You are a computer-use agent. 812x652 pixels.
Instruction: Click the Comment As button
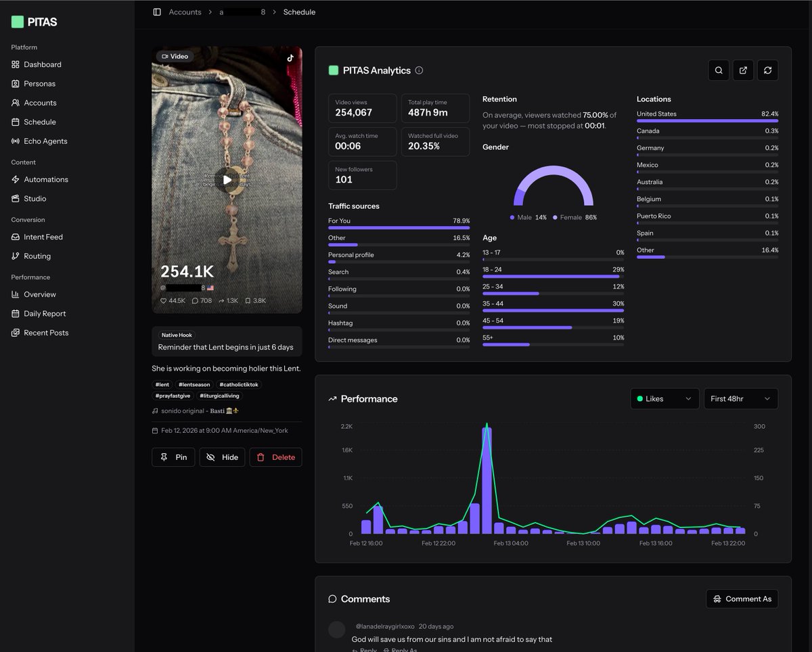[742, 599]
